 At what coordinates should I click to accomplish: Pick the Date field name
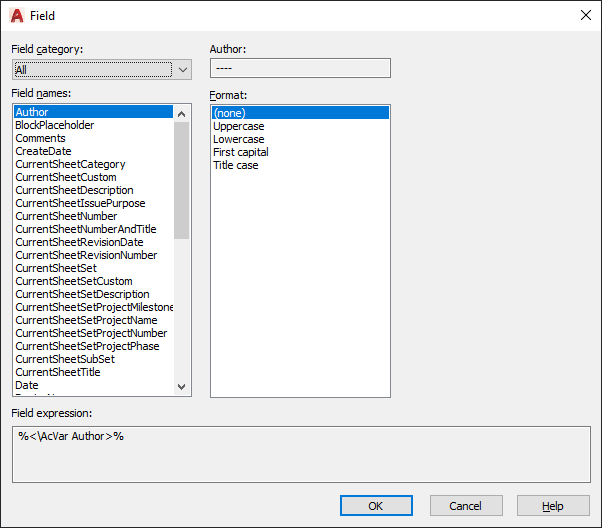coord(27,385)
